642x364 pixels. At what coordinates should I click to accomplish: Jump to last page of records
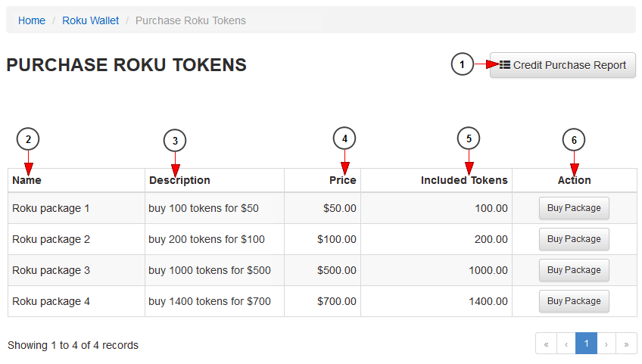pyautogui.click(x=626, y=344)
